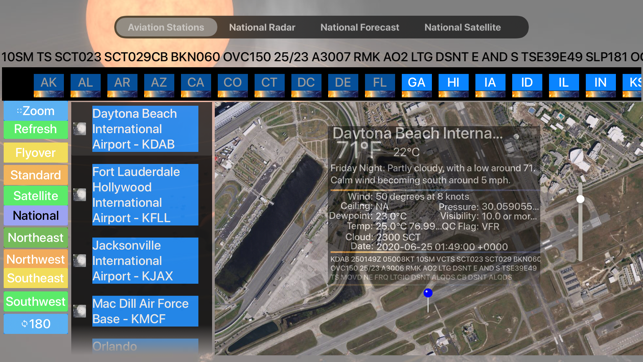Select Daytona Beach International Airport - KDAB
The height and width of the screenshot is (362, 643).
pyautogui.click(x=145, y=129)
